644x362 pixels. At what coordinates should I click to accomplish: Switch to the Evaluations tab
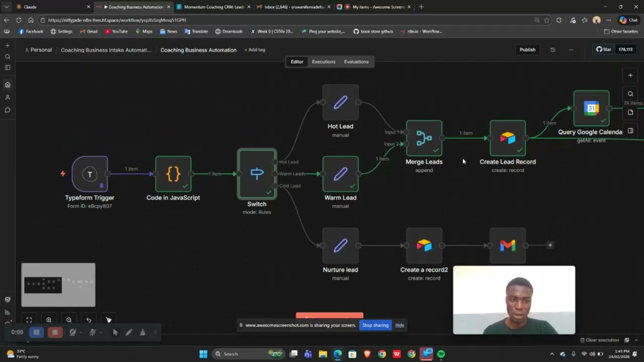(356, 62)
